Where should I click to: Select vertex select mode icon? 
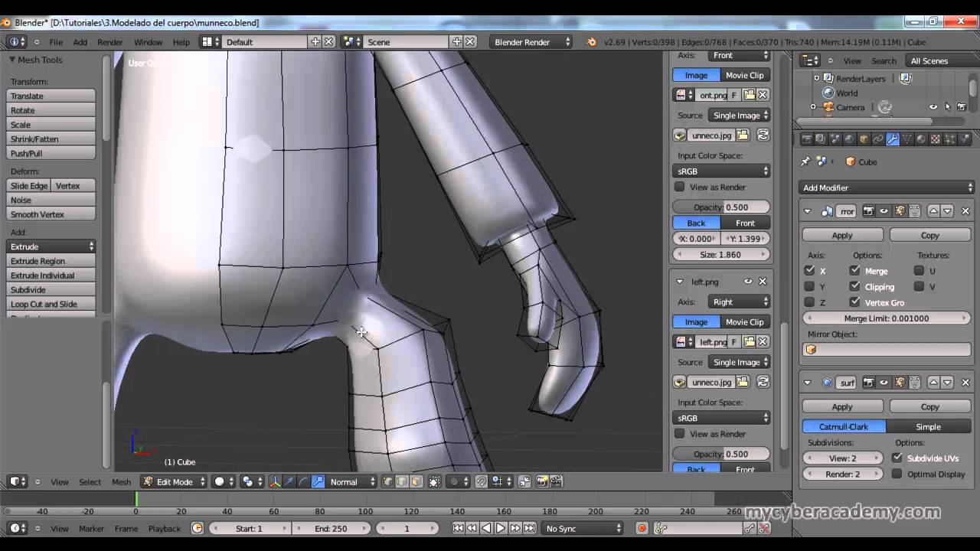[388, 481]
